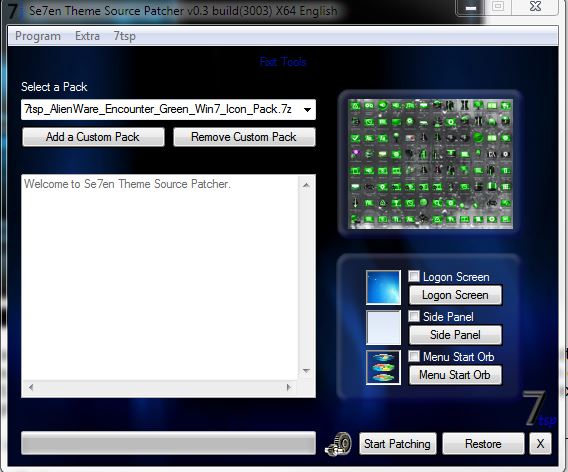Click the green icon pack preview image
Viewport: 568px width, 472px height.
point(430,164)
